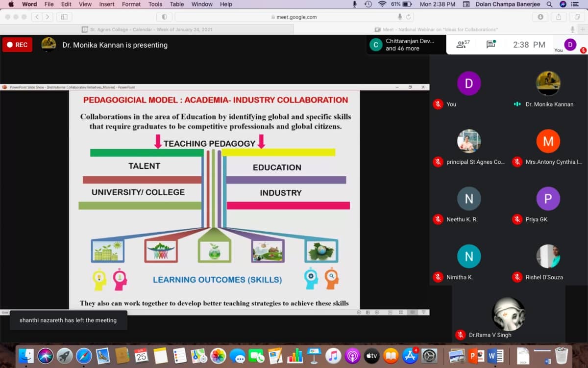This screenshot has width=588, height=368.
Task: Reload the meet.google.com page
Action: click(x=409, y=17)
